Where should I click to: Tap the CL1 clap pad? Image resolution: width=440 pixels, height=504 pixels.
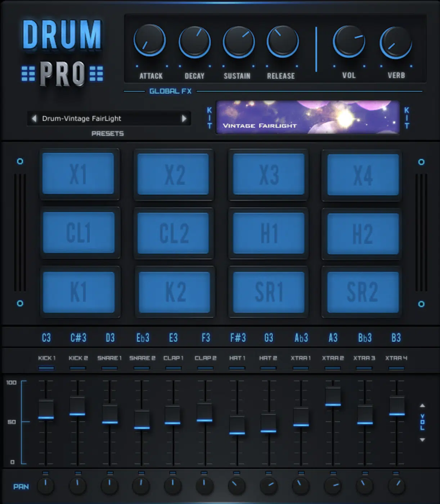tap(78, 232)
